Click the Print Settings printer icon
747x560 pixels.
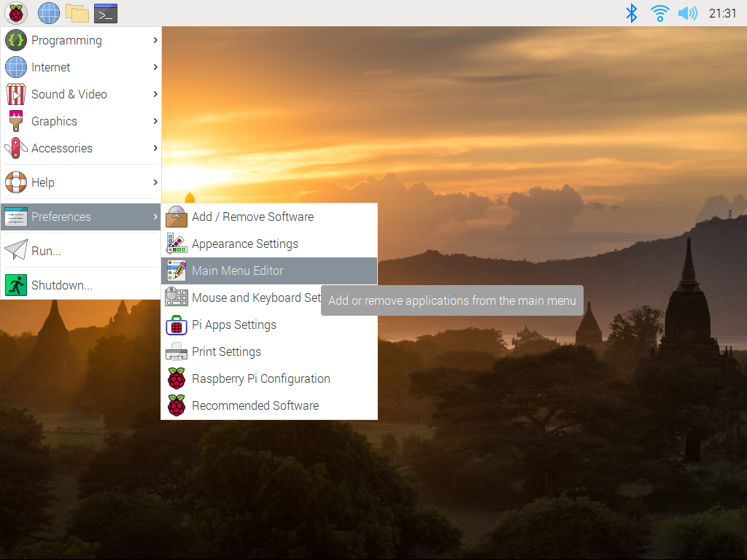[x=176, y=351]
